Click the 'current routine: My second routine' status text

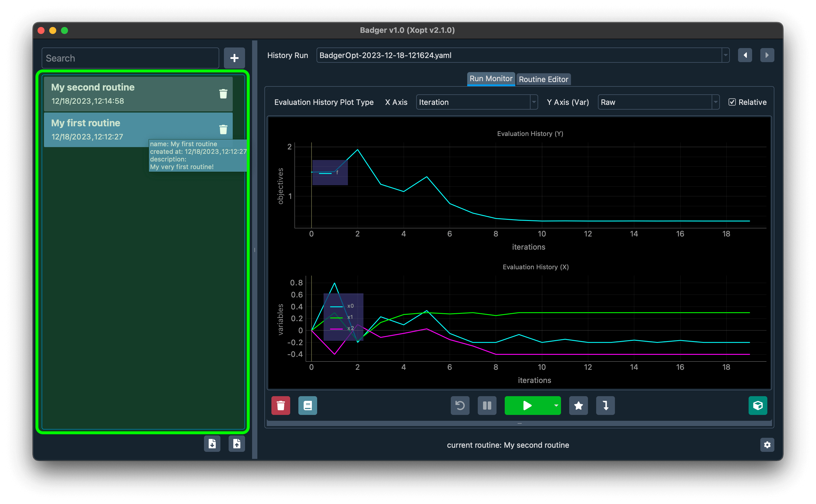click(x=508, y=445)
